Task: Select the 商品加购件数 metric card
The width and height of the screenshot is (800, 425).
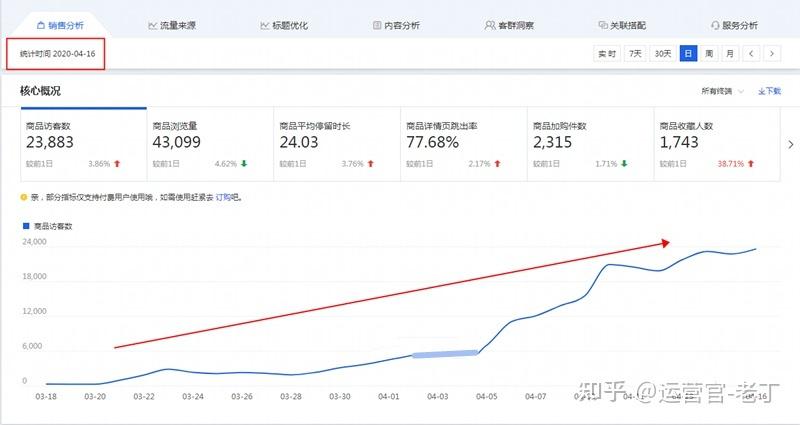Action: coord(591,144)
